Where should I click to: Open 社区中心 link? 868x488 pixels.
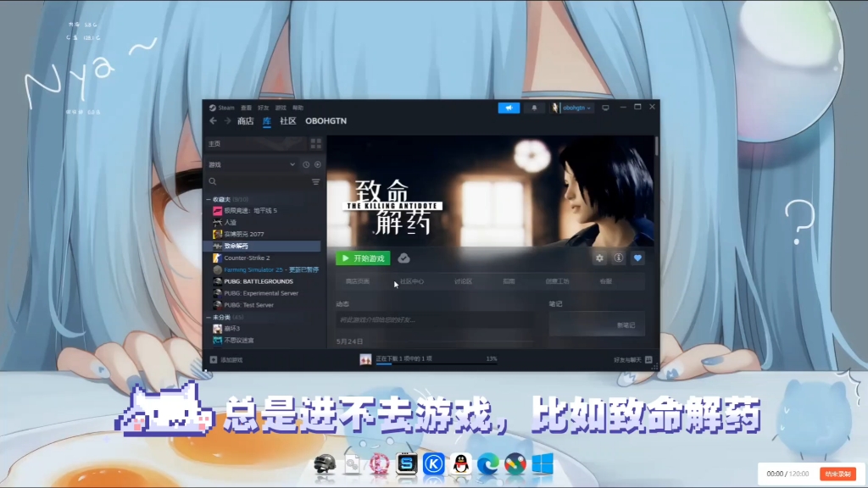412,281
